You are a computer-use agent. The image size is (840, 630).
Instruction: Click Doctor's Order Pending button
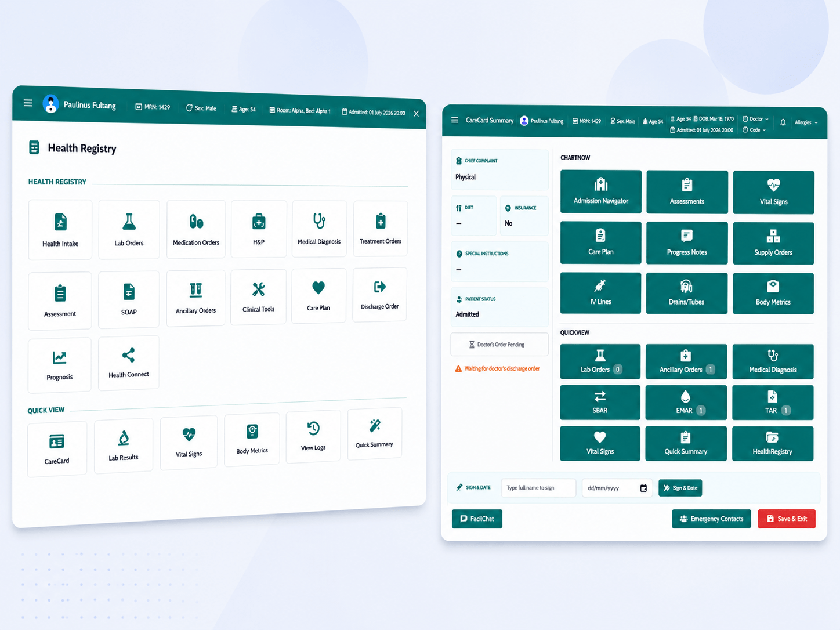tap(499, 345)
